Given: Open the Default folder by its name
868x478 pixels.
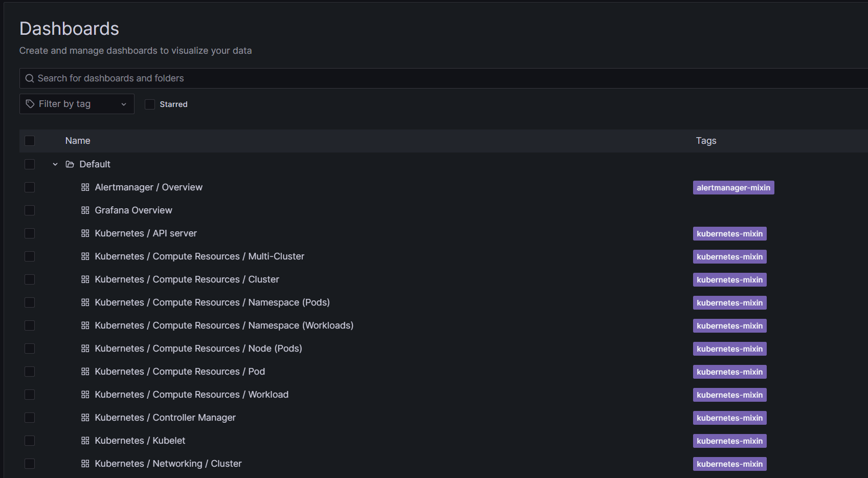Looking at the screenshot, I should click(x=95, y=164).
